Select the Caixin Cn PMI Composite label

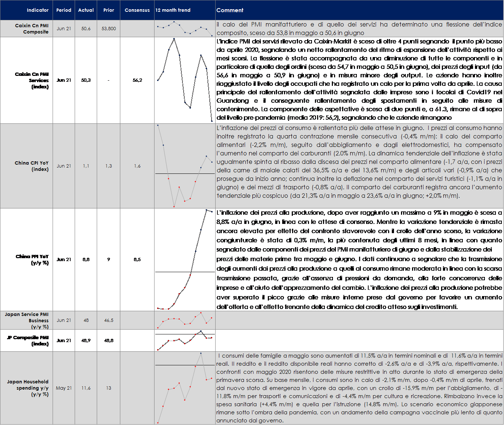32,28
